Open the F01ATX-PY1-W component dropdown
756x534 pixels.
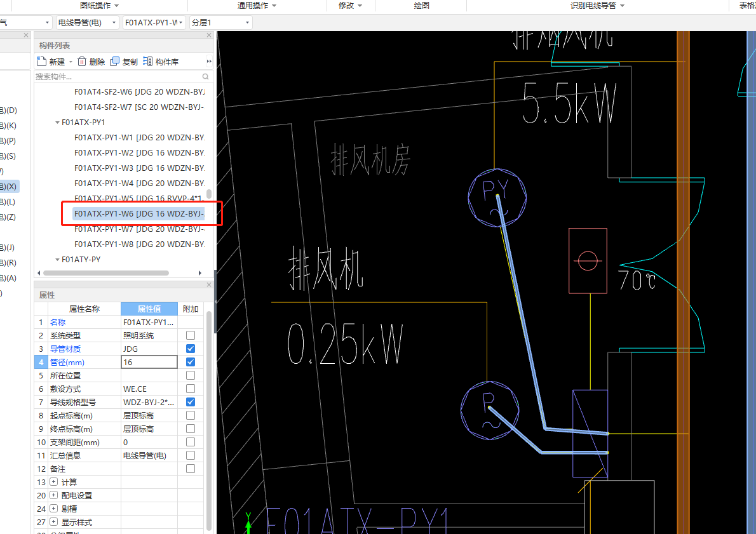point(154,22)
